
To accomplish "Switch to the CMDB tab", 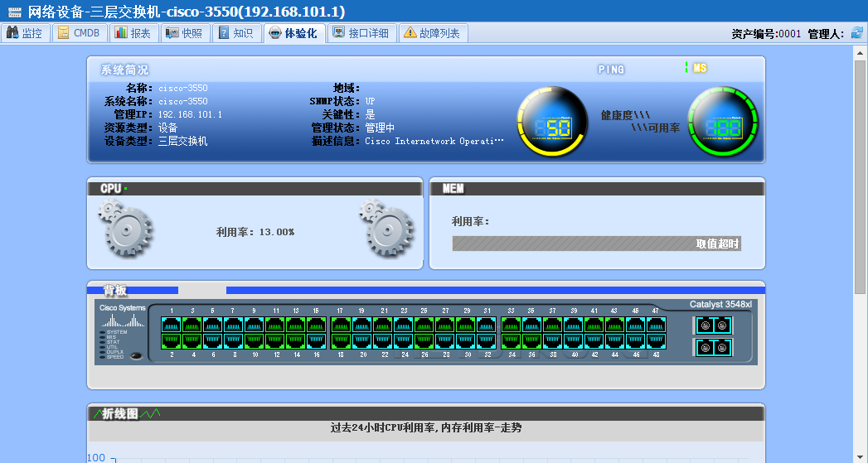I will 79,33.
